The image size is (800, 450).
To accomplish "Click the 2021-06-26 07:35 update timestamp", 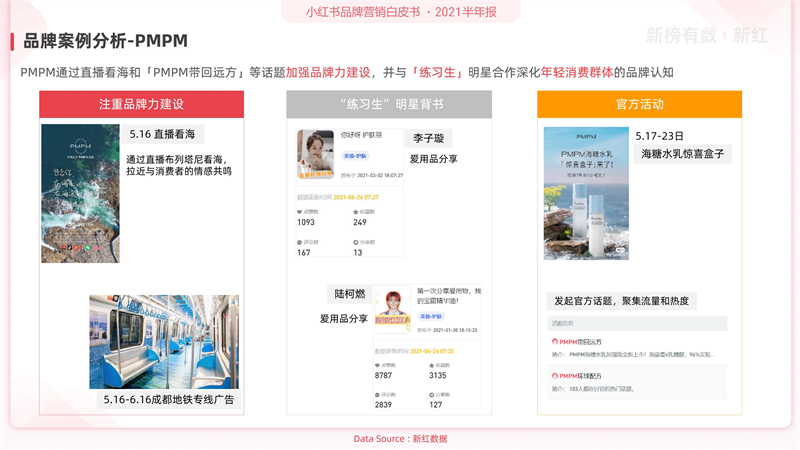I will pos(432,351).
